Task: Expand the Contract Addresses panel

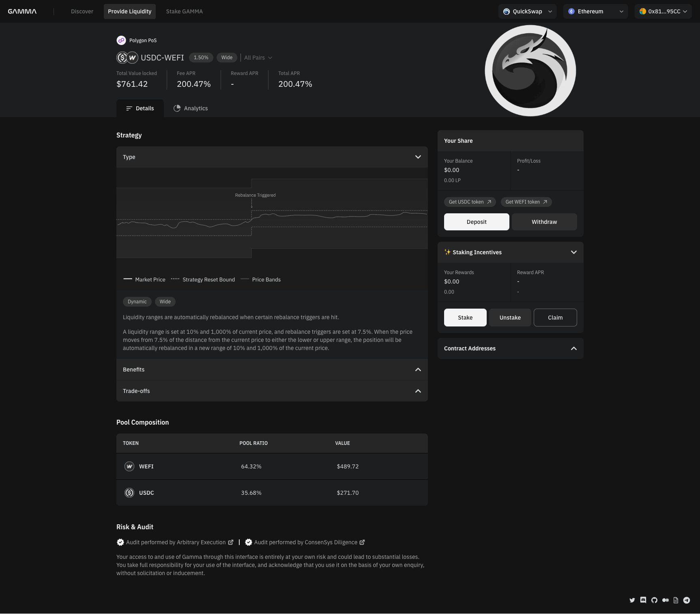Action: pyautogui.click(x=511, y=348)
